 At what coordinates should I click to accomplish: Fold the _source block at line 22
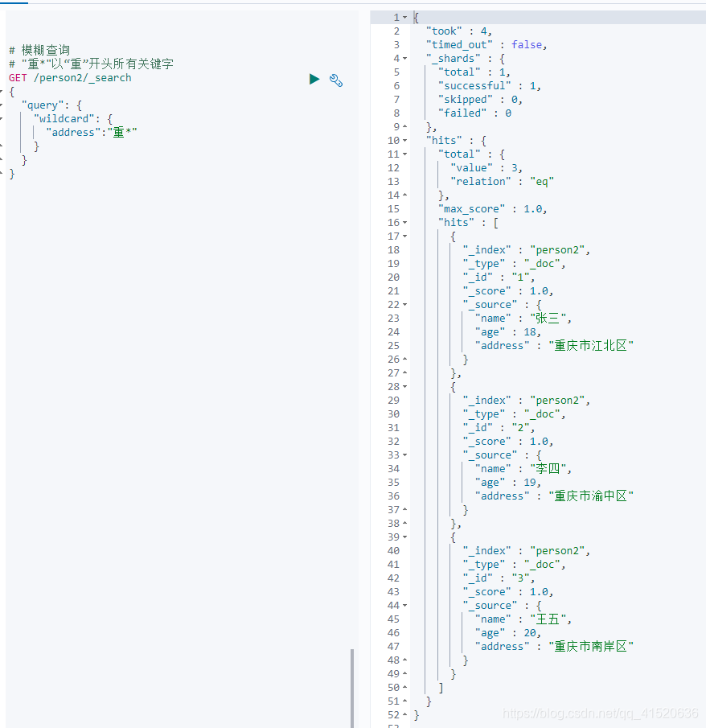click(404, 305)
